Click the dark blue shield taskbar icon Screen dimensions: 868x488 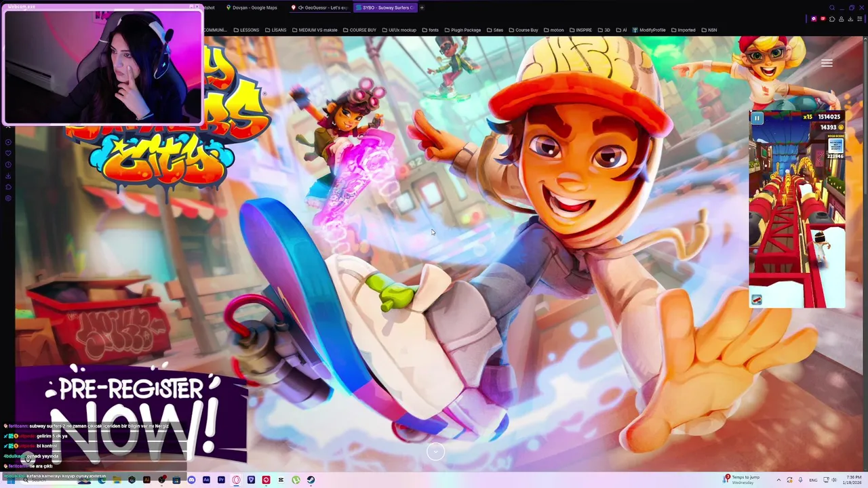251,480
